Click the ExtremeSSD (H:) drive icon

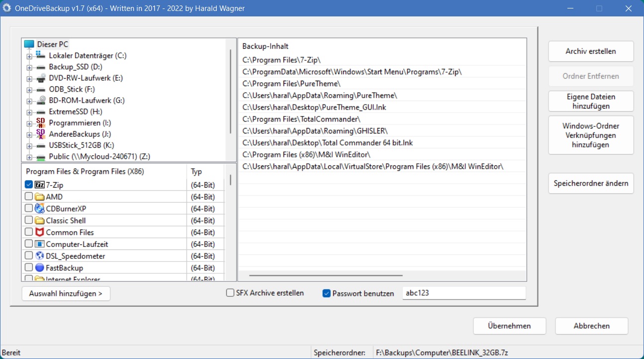[41, 112]
